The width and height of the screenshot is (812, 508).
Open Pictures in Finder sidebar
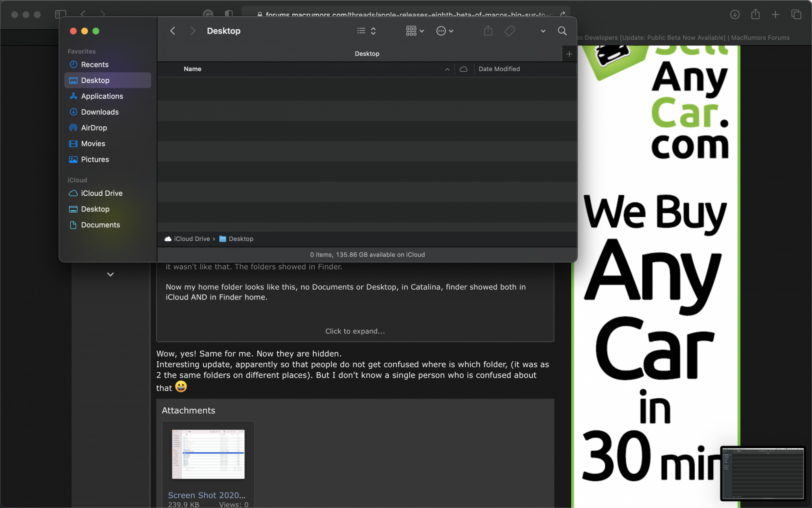[108, 160]
